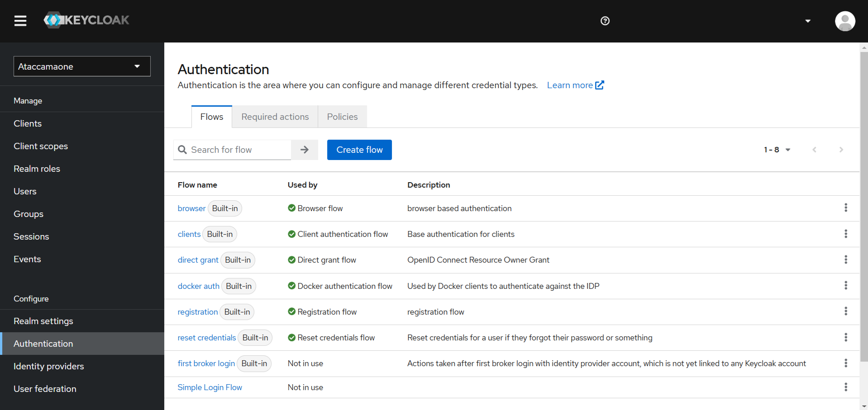868x410 pixels.
Task: Click the Authentication menu item in sidebar
Action: click(x=43, y=344)
